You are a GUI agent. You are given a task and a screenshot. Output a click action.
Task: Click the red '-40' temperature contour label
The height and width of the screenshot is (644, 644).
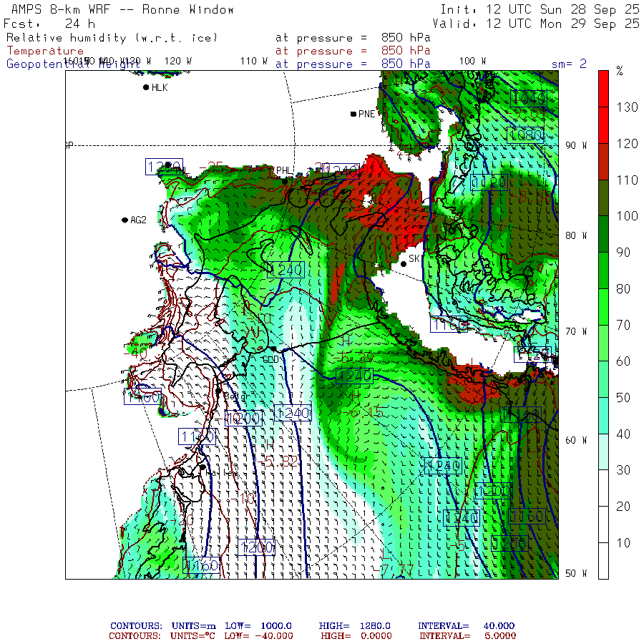coord(135,352)
